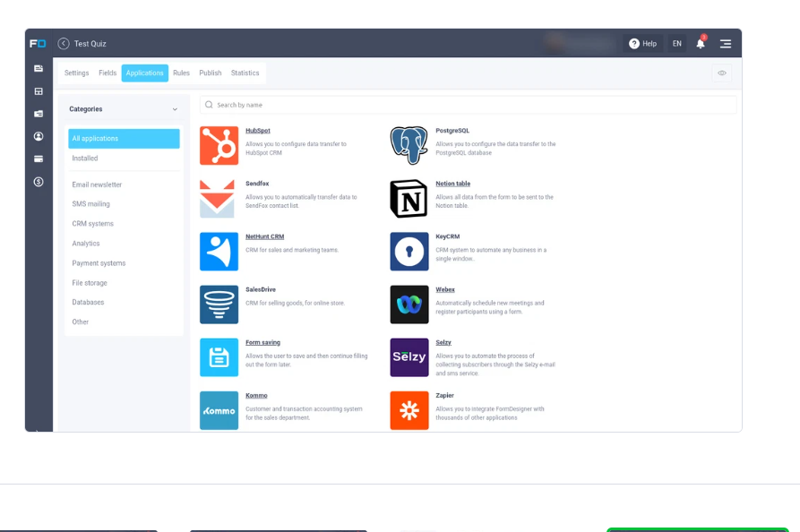Open the credit card sidebar icon
This screenshot has height=532, width=800.
39,159
